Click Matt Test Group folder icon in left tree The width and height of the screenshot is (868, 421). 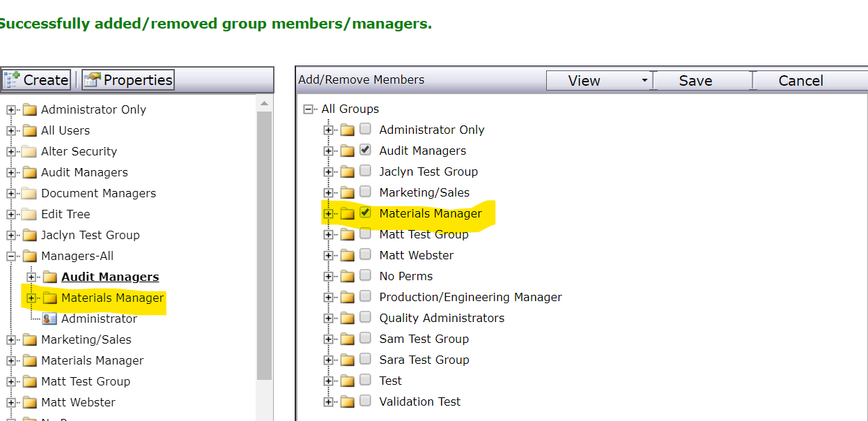point(29,381)
